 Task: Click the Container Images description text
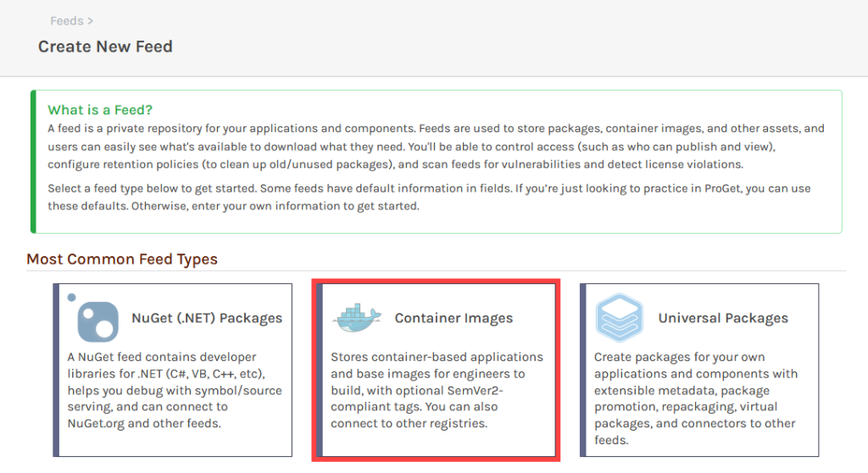click(x=437, y=390)
